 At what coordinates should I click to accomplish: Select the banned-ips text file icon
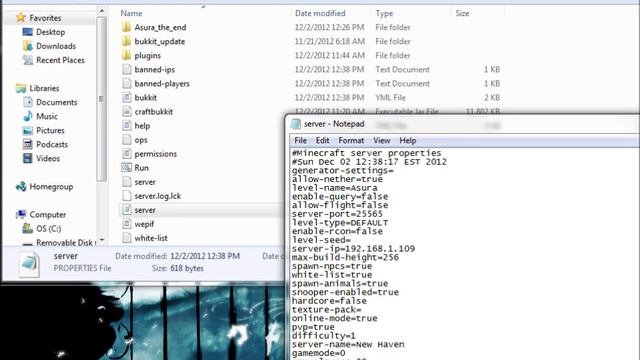[127, 69]
